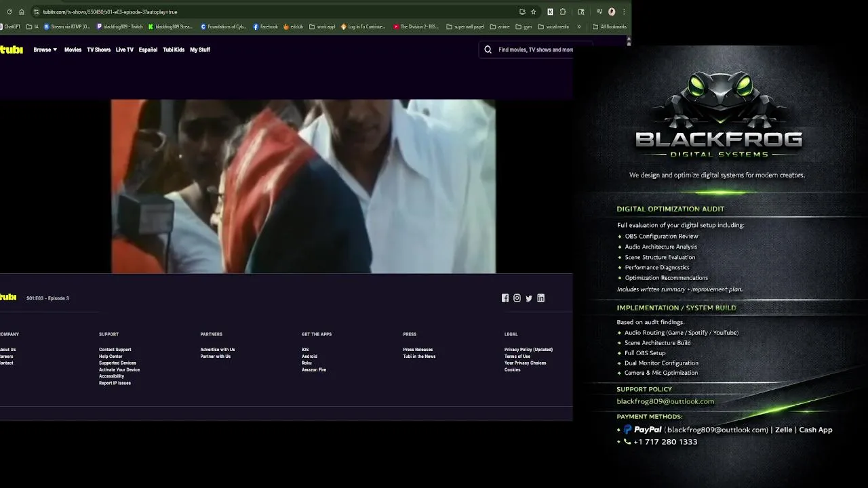Open Contact Support link

tap(115, 350)
